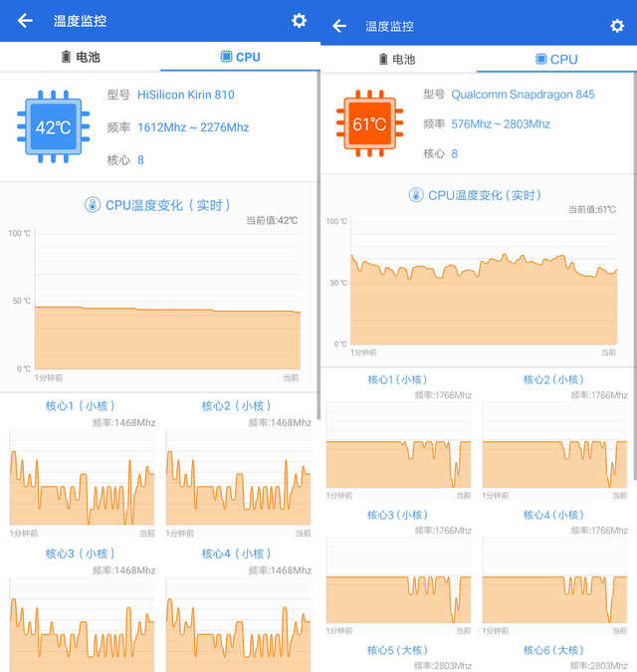Open settings gear in right Snapdragon screen

[x=617, y=26]
